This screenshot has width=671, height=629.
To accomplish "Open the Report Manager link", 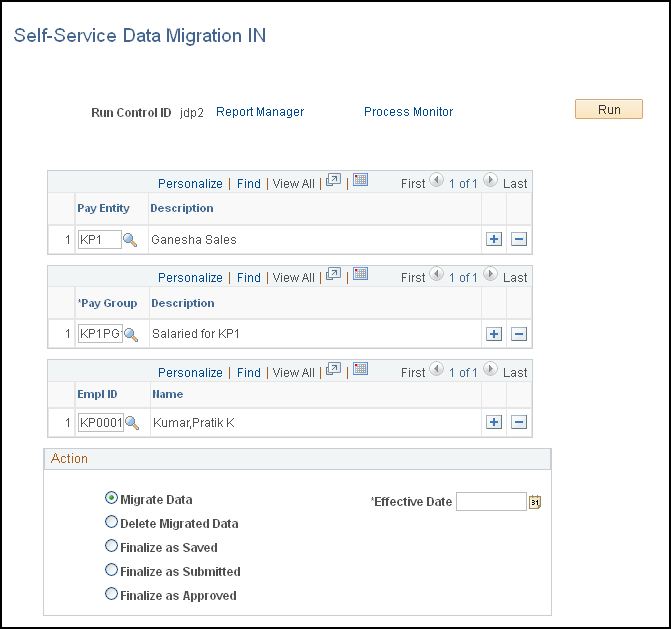I will click(260, 112).
